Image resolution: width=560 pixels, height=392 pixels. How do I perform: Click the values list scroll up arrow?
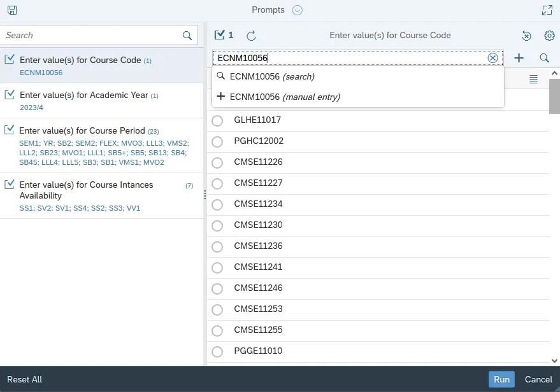(x=554, y=73)
